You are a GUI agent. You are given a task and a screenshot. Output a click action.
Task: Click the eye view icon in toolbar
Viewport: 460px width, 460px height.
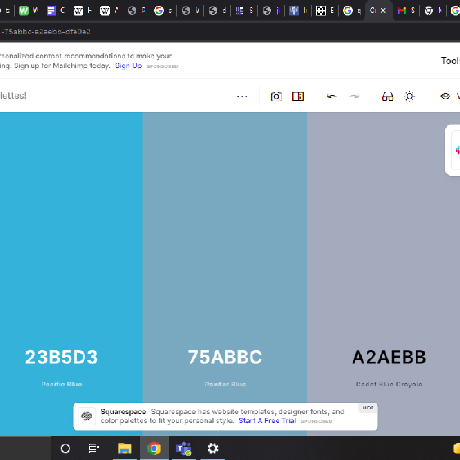pos(445,96)
